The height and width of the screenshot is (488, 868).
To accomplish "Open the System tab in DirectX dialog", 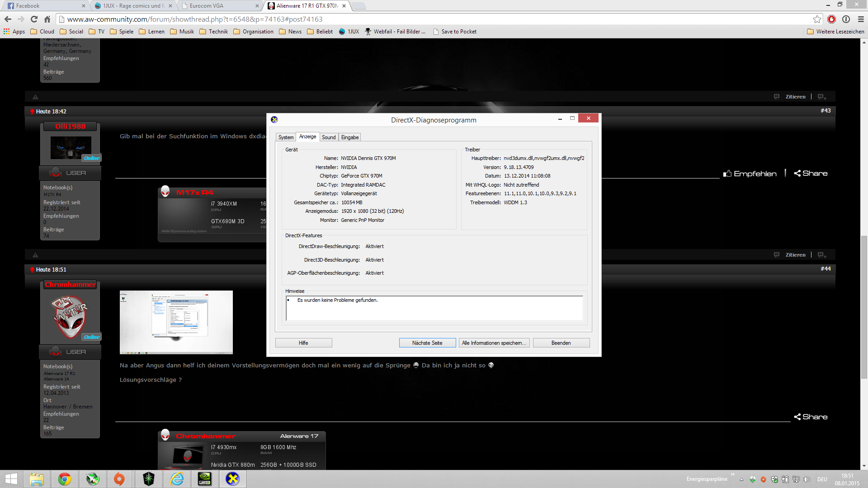I will (x=286, y=137).
